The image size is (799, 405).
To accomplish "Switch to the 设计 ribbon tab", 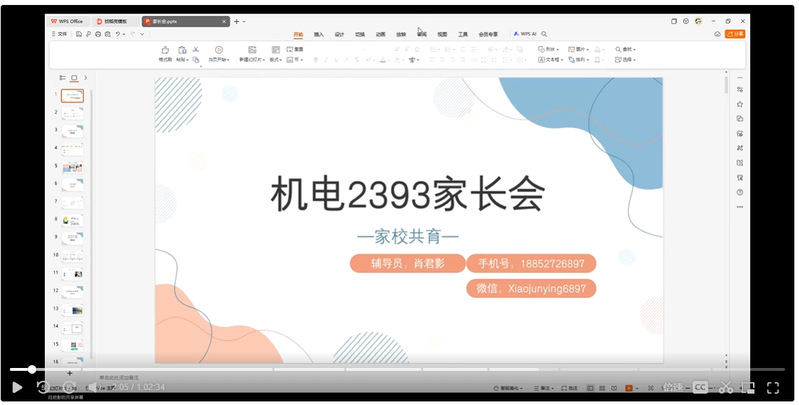I will pyautogui.click(x=339, y=34).
